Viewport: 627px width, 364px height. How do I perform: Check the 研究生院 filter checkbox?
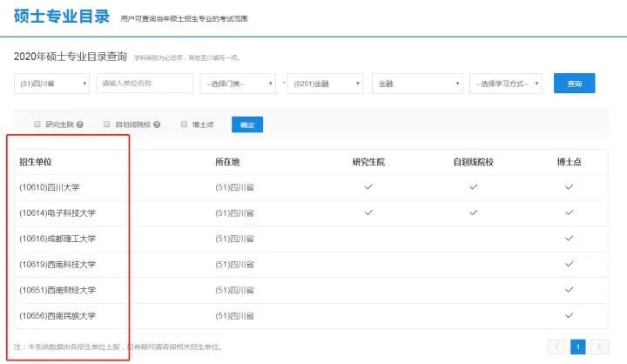pos(37,124)
